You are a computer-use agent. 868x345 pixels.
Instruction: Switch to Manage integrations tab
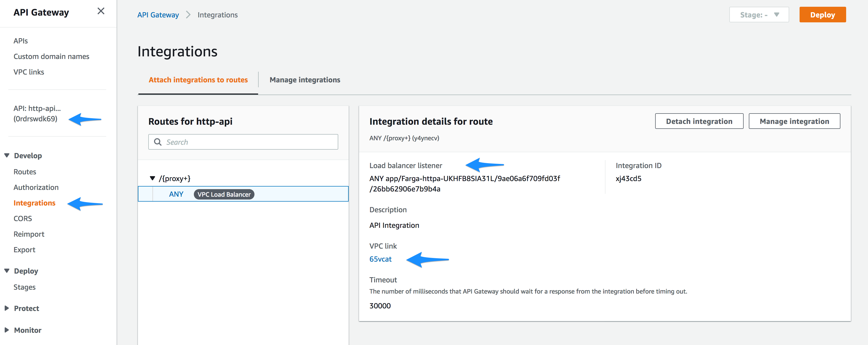click(x=305, y=80)
